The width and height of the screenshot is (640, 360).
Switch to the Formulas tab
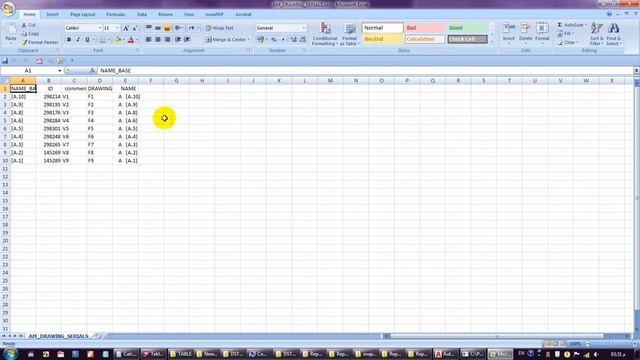click(x=116, y=14)
